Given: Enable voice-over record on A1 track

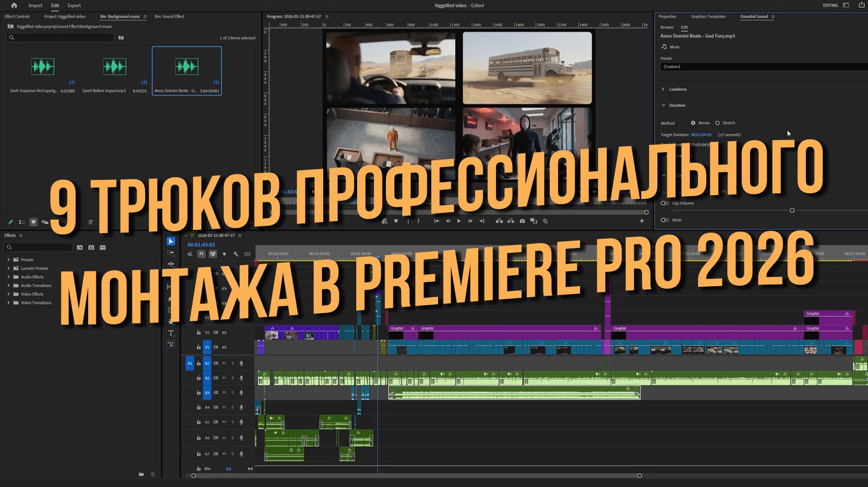Looking at the screenshot, I should pos(241,363).
